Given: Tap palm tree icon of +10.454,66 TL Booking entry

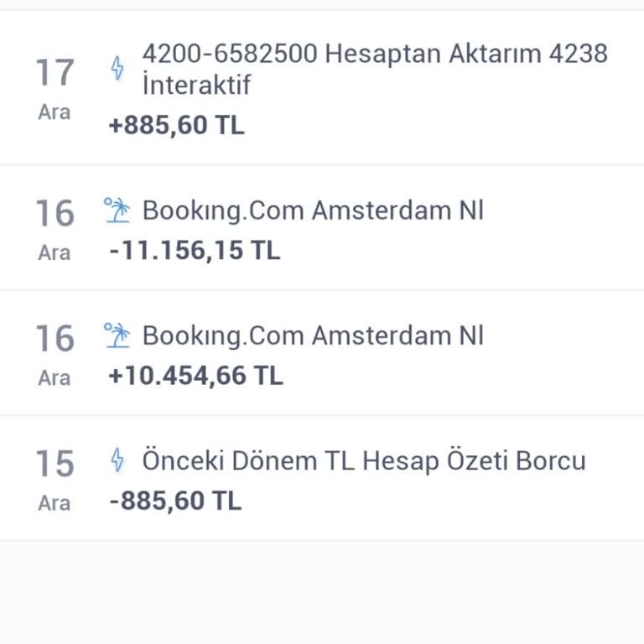Looking at the screenshot, I should coord(117,335).
